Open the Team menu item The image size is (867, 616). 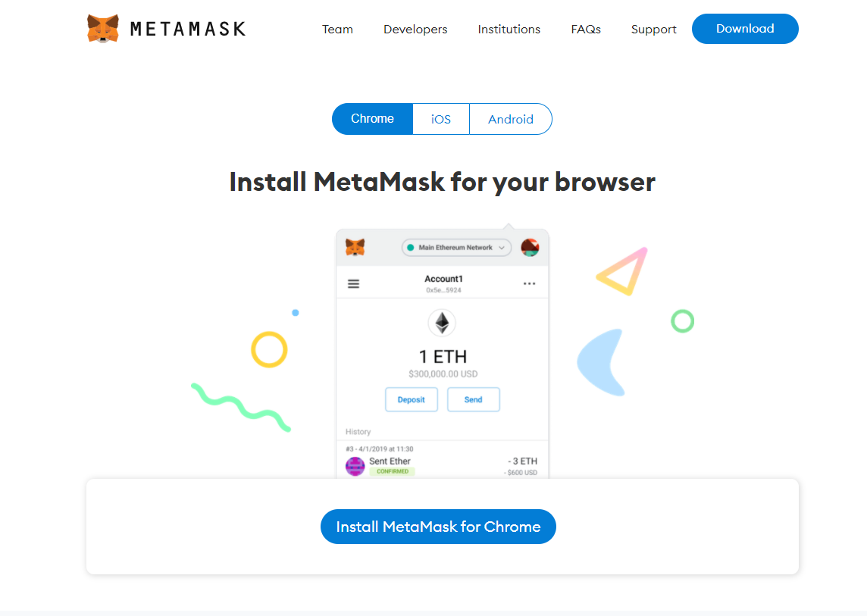pyautogui.click(x=337, y=30)
